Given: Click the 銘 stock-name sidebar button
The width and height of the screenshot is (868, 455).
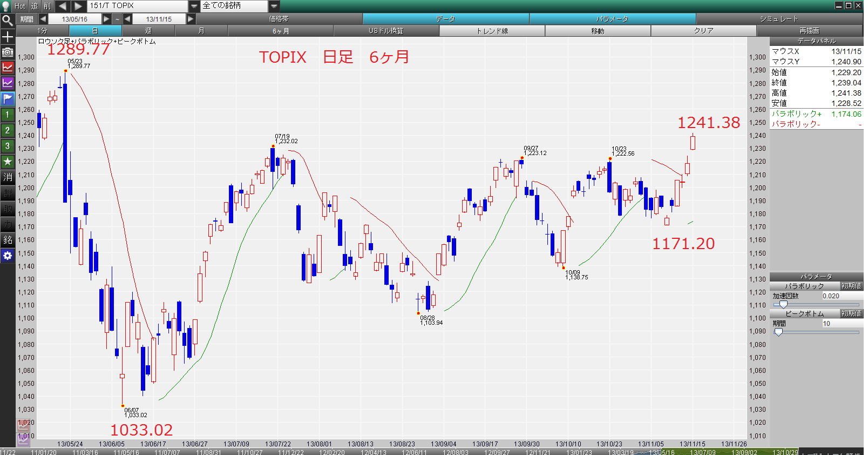Looking at the screenshot, I should click(8, 240).
